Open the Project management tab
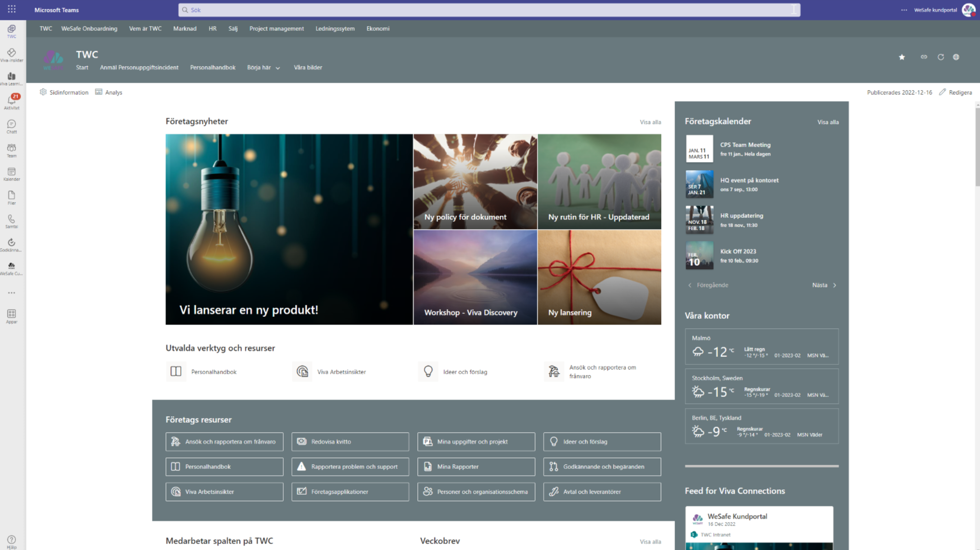 coord(276,29)
